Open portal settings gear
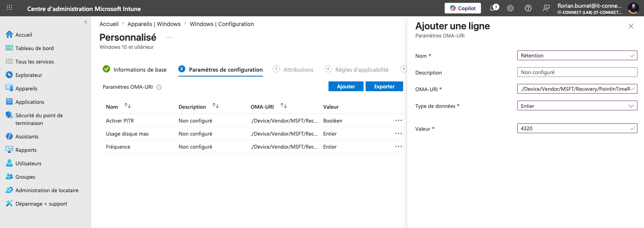 (510, 8)
